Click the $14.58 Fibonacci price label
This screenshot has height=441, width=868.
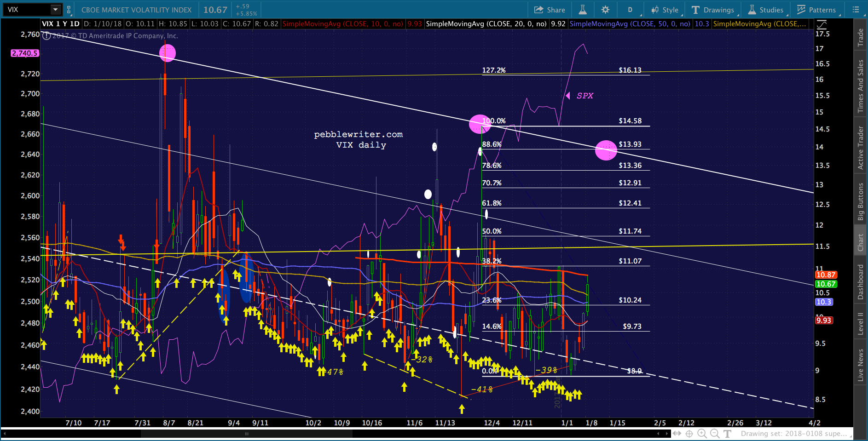630,121
